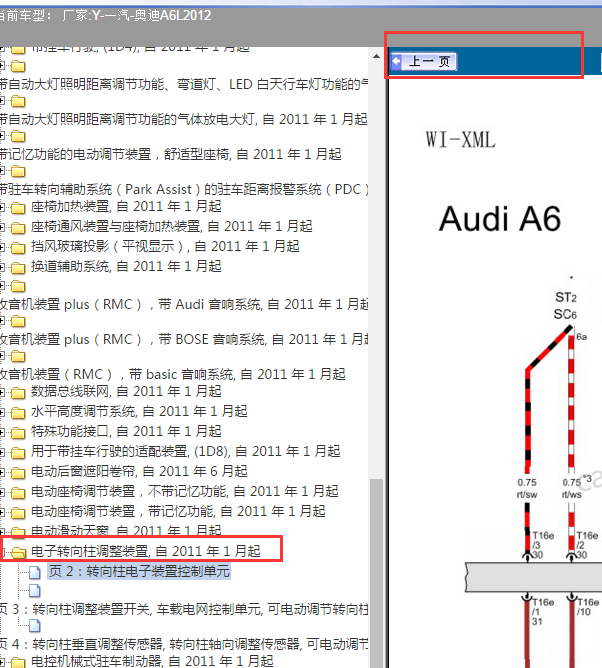Open folder 座椅通风装置与座椅加热装置
602x668 pixels.
tap(172, 227)
